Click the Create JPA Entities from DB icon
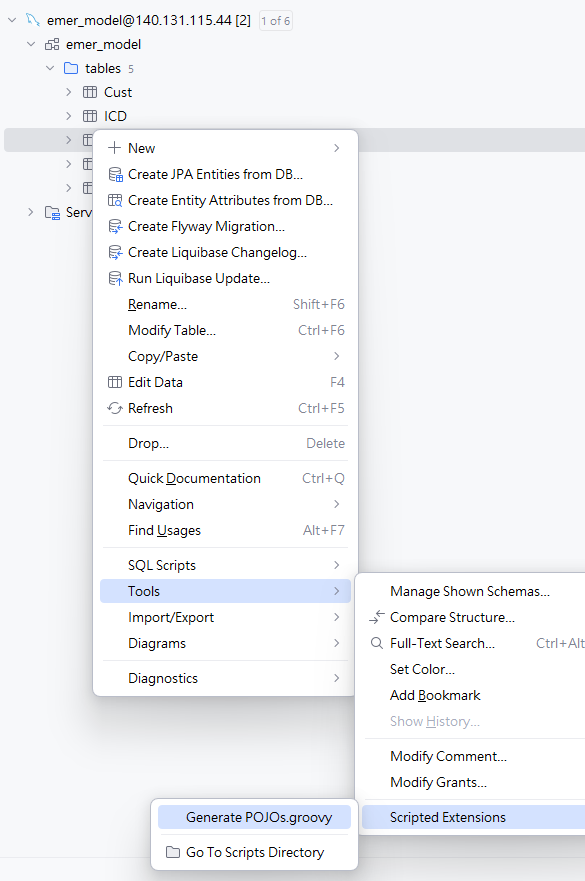 [115, 175]
